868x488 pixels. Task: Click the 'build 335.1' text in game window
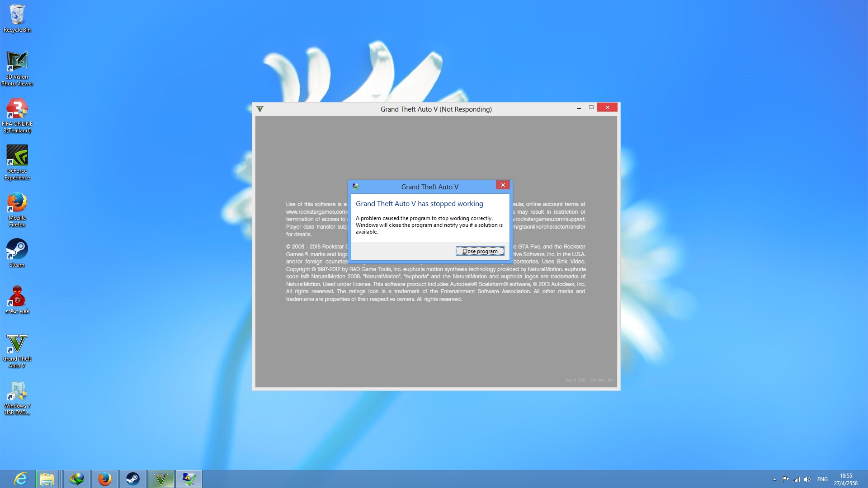(576, 380)
